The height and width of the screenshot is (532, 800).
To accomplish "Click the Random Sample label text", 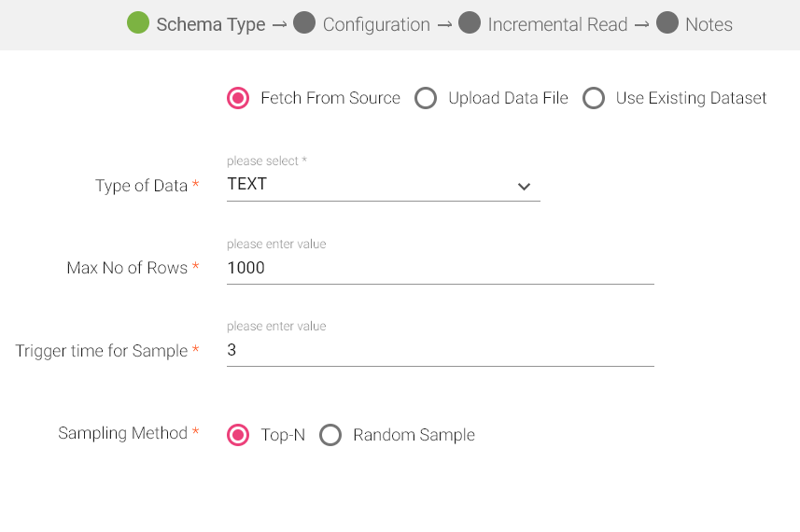I will coord(414,435).
